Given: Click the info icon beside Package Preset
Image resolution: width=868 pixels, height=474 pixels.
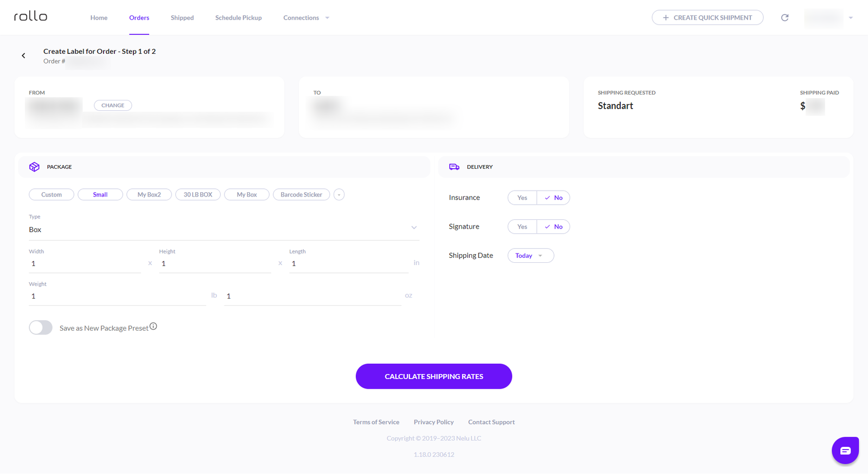Looking at the screenshot, I should point(154,326).
